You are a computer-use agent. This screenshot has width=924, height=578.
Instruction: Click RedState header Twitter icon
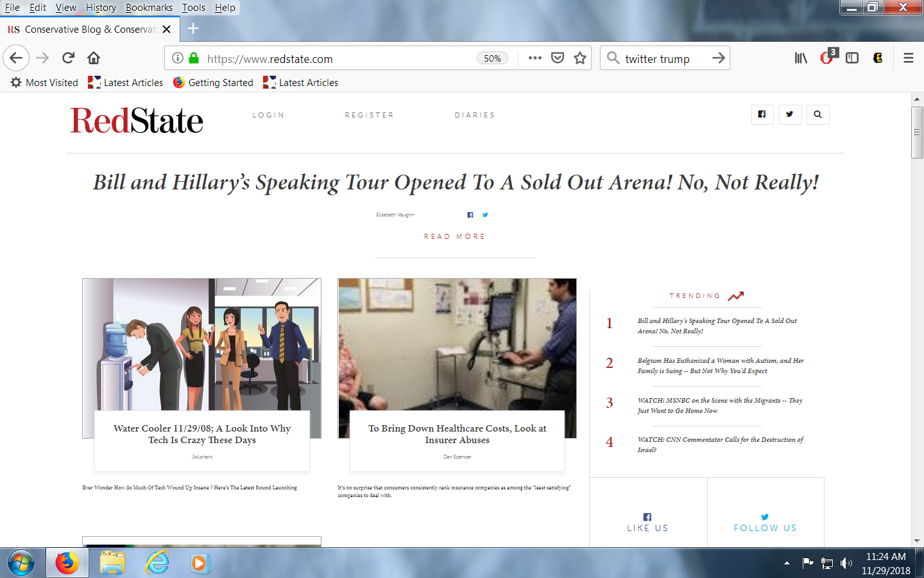(x=790, y=114)
